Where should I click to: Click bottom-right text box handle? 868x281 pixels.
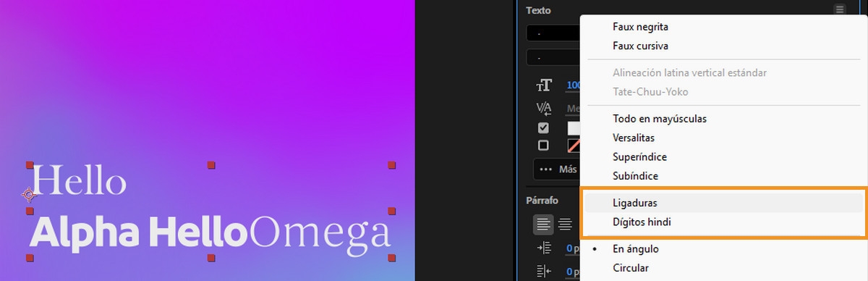(392, 258)
